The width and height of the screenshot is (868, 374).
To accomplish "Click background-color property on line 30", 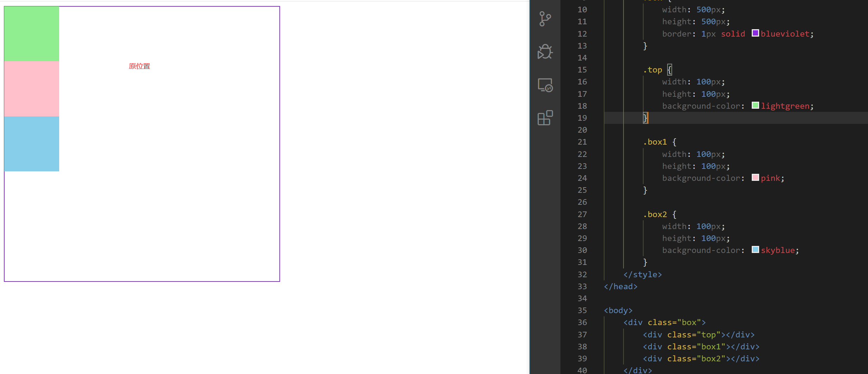I will point(701,250).
